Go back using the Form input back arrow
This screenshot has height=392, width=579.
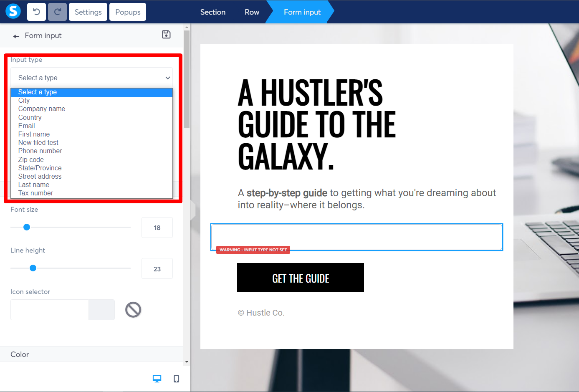point(16,35)
